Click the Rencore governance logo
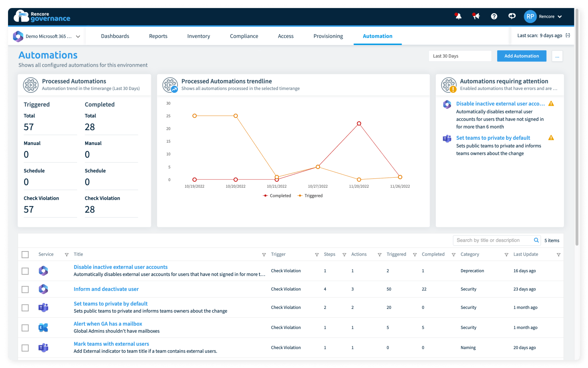 pyautogui.click(x=42, y=16)
